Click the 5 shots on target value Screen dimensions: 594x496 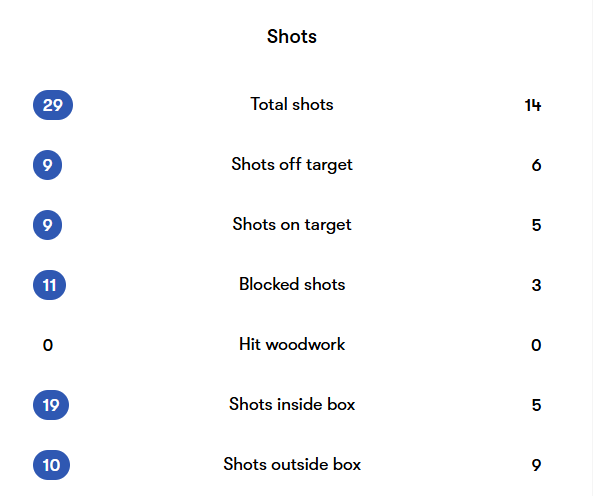tap(536, 225)
